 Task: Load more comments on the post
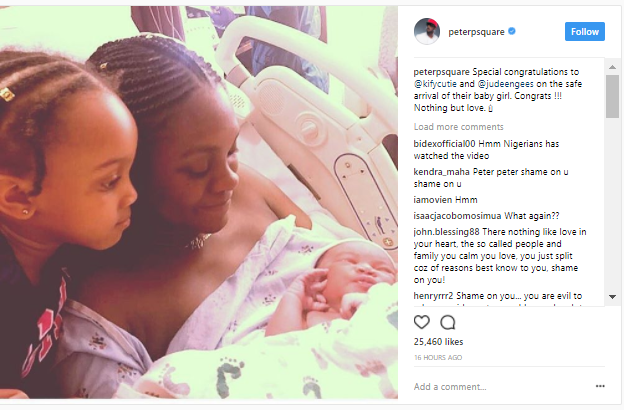click(458, 127)
